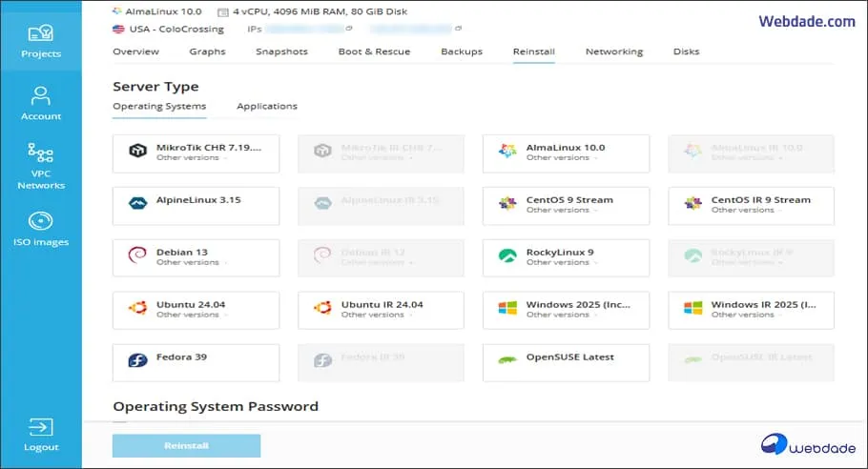The width and height of the screenshot is (868, 469).
Task: Expand MikroTik CHR other versions
Action: click(191, 157)
